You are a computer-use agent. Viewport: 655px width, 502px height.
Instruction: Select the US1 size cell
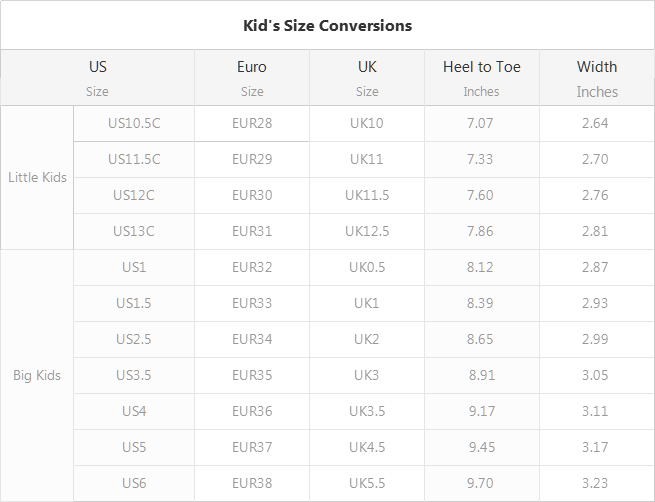(134, 267)
